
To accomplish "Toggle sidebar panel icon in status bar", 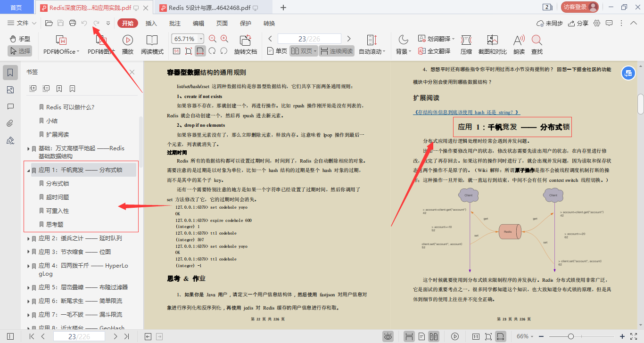I will 10,336.
